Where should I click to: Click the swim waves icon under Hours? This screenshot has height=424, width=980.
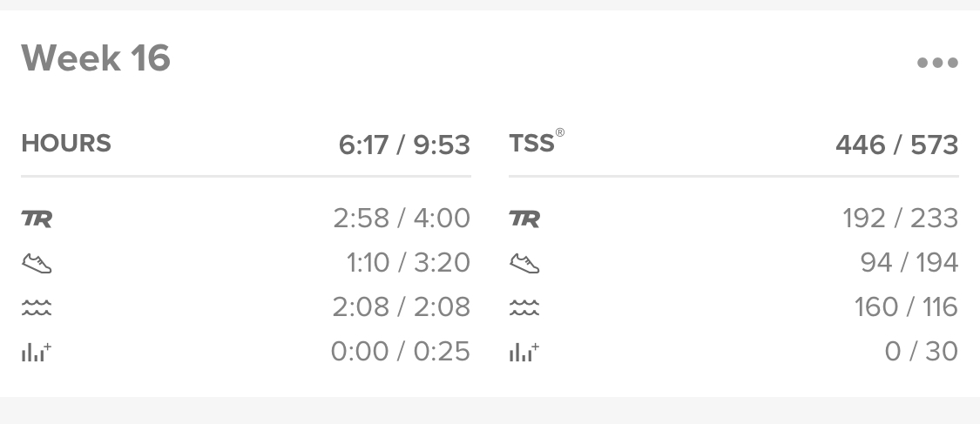tap(37, 307)
